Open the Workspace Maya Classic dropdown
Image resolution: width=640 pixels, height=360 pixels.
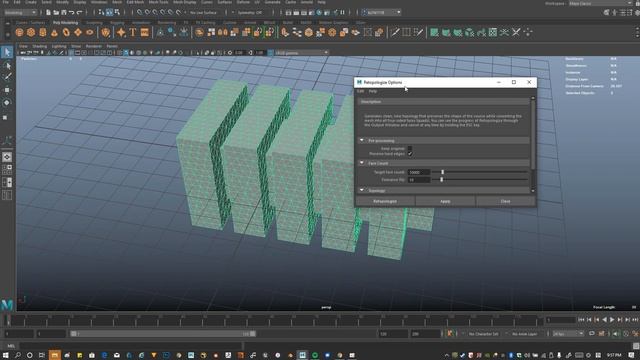(600, 3)
